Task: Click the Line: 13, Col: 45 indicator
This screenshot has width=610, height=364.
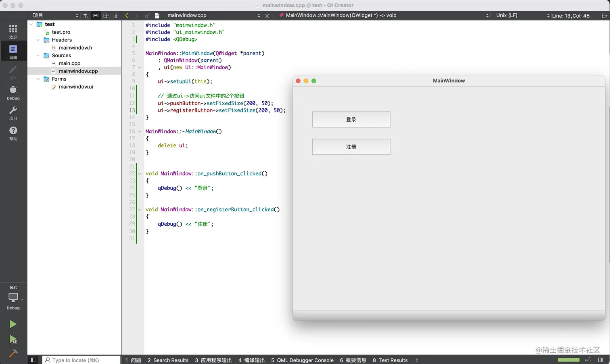Action: click(x=570, y=16)
